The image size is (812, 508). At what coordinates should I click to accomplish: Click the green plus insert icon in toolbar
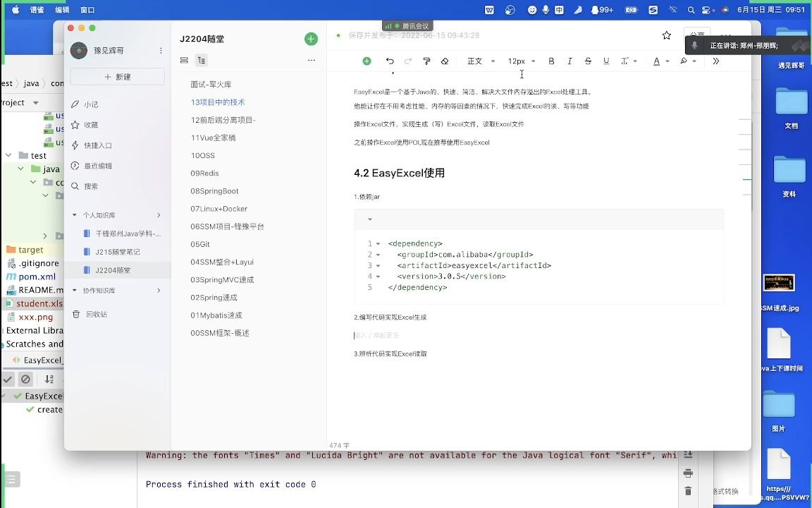[x=366, y=61]
